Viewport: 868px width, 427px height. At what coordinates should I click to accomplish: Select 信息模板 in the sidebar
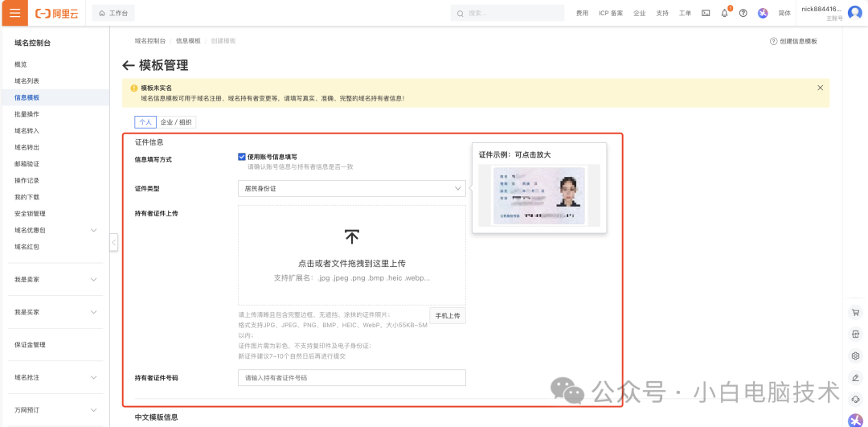27,97
